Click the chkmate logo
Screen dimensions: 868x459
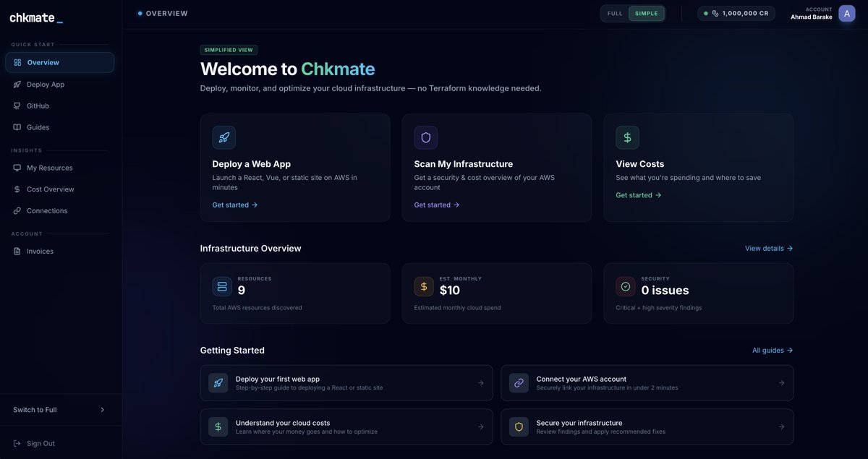click(36, 17)
